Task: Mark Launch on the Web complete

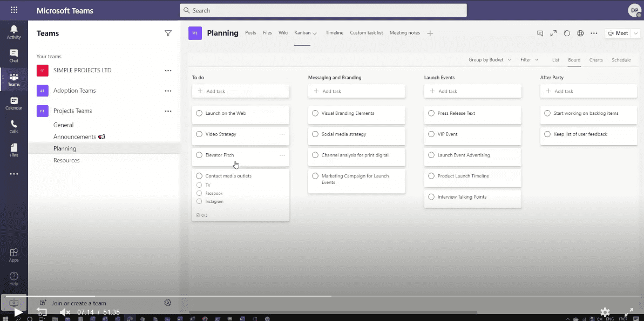Action: (199, 113)
